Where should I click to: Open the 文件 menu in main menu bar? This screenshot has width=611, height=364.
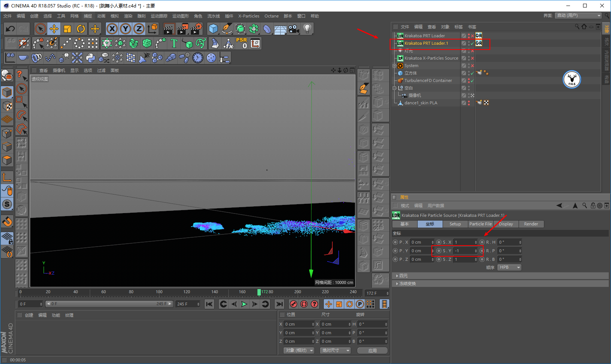7,16
